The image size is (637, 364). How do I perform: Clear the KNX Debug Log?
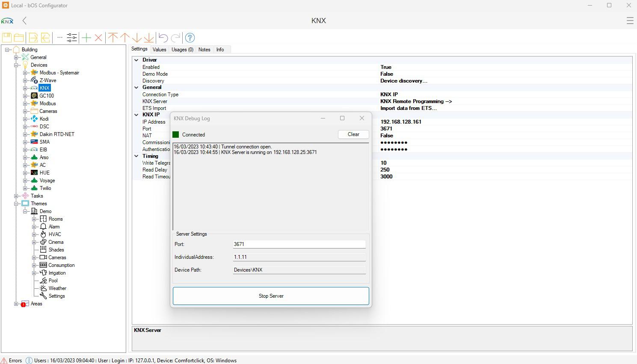pyautogui.click(x=353, y=134)
